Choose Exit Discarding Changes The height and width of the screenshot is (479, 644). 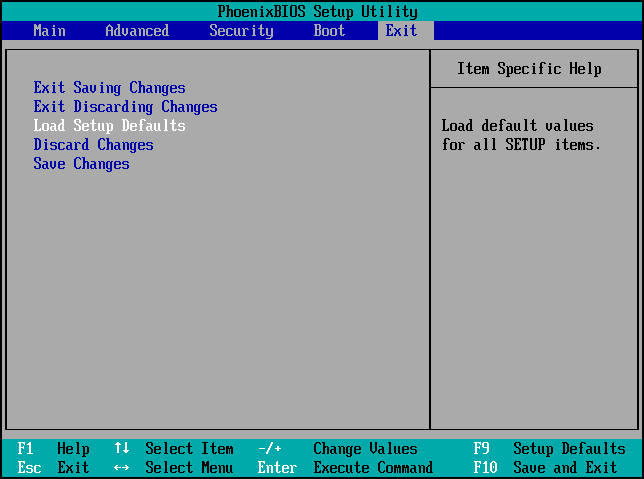tap(125, 107)
